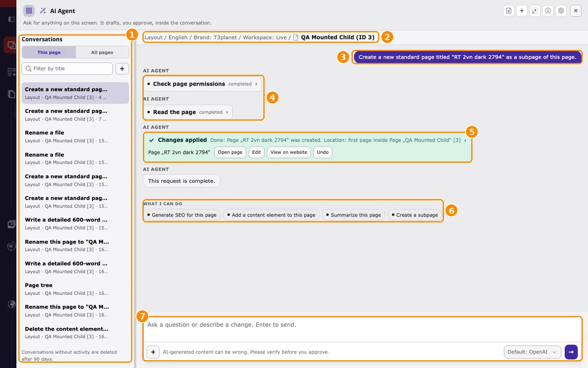The height and width of the screenshot is (368, 588).
Task: Toggle the sidebar panel icon at the top left
Action: [x=11, y=19]
